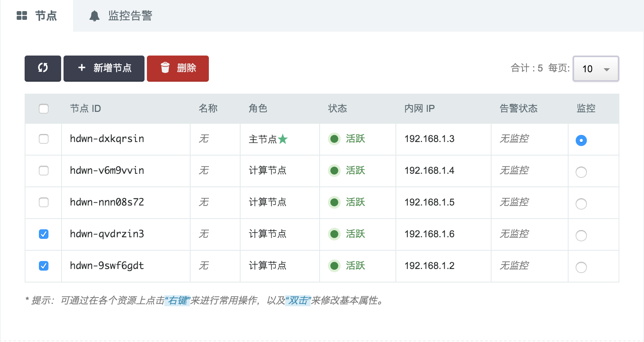Click IP address 192.168.1.6

tap(429, 234)
